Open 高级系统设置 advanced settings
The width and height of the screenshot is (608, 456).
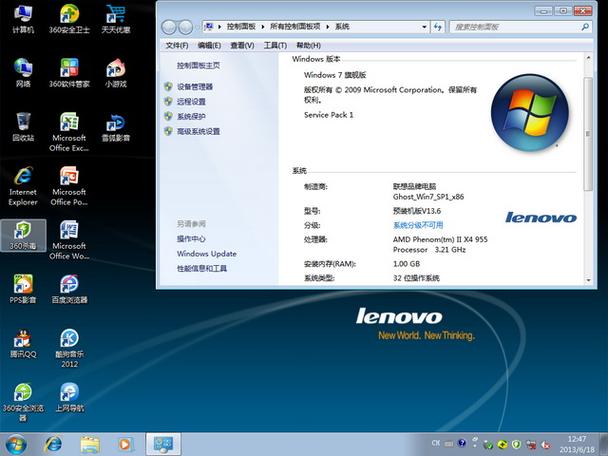197,131
